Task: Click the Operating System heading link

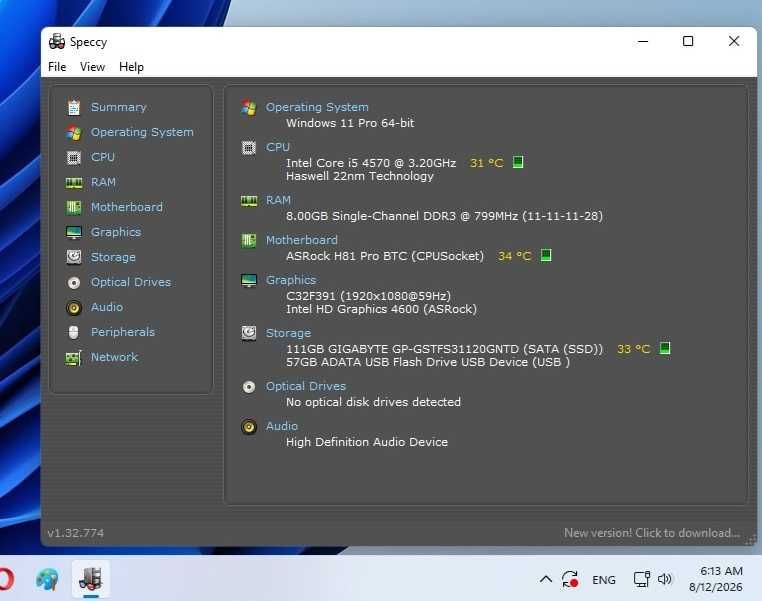Action: [317, 107]
